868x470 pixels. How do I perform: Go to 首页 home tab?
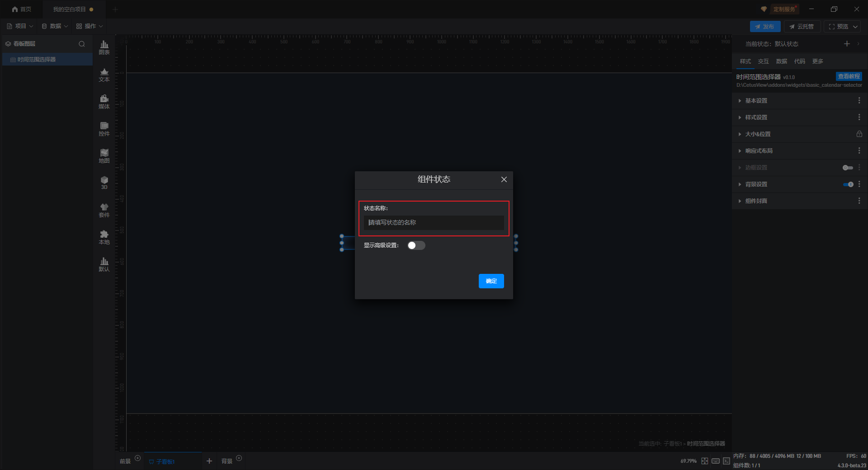click(x=22, y=9)
